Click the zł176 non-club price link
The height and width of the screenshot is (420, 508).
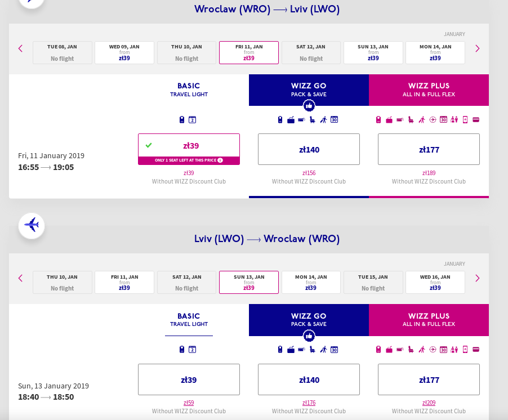pyautogui.click(x=309, y=403)
